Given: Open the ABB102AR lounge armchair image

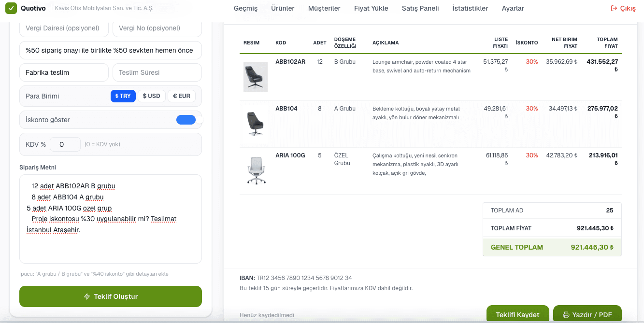Looking at the screenshot, I should point(256,77).
